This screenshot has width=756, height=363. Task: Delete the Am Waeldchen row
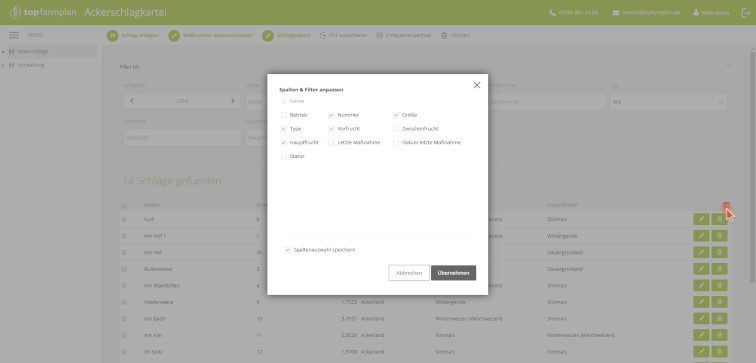click(x=719, y=285)
